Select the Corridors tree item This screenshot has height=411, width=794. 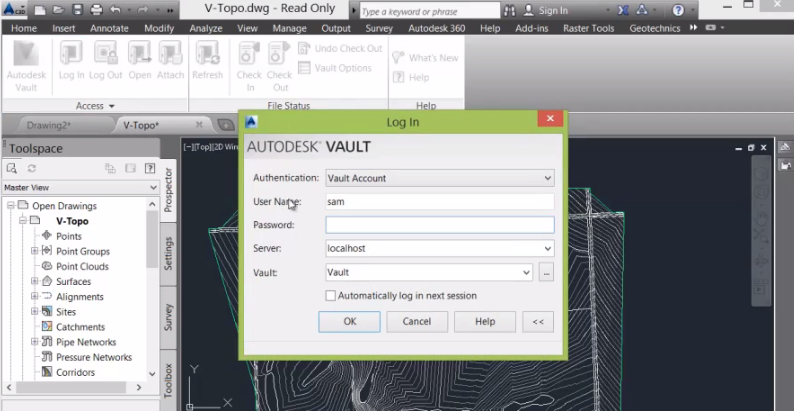click(x=75, y=373)
